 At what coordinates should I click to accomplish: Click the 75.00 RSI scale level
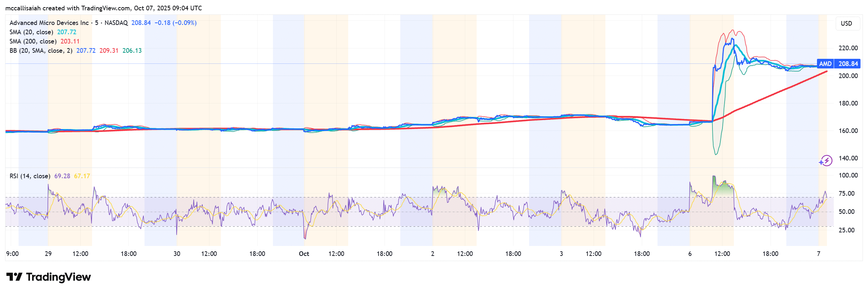tap(847, 194)
